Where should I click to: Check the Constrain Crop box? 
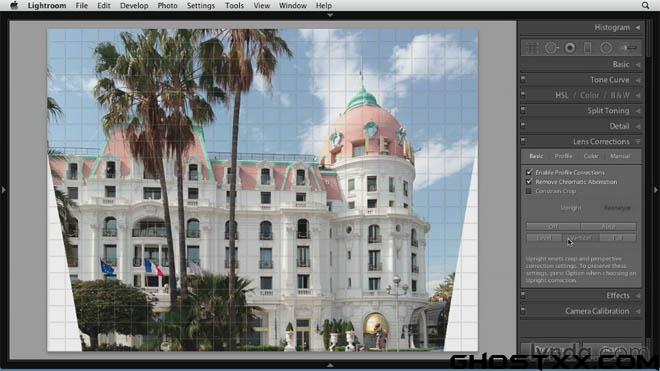(x=529, y=191)
